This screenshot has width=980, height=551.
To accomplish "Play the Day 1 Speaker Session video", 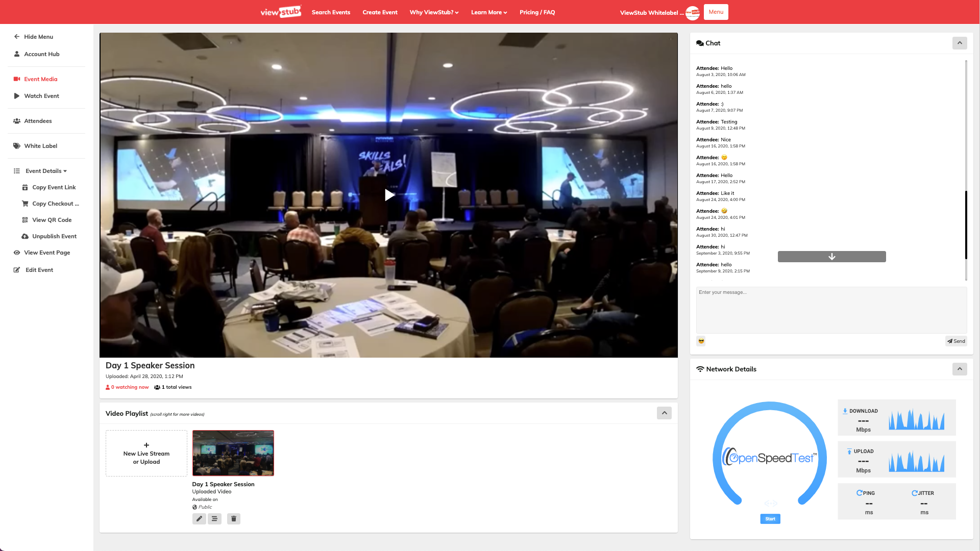I will tap(389, 195).
